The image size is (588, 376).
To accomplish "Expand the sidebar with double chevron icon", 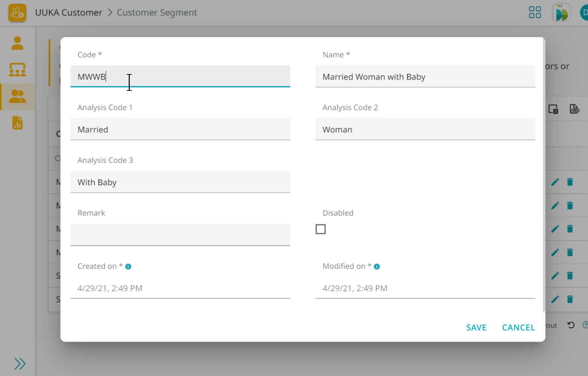I will [x=20, y=363].
